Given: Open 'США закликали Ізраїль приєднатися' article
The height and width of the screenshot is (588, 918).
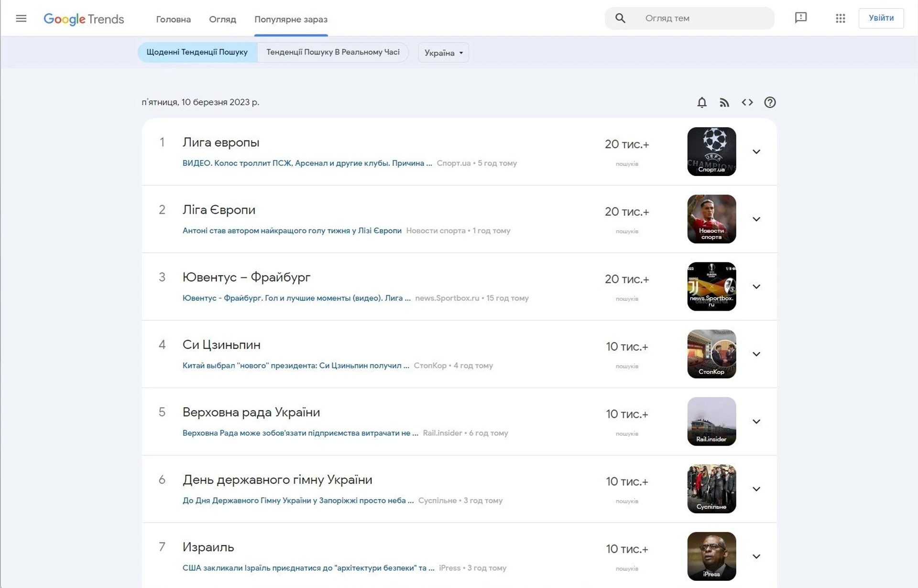Looking at the screenshot, I should (x=308, y=567).
